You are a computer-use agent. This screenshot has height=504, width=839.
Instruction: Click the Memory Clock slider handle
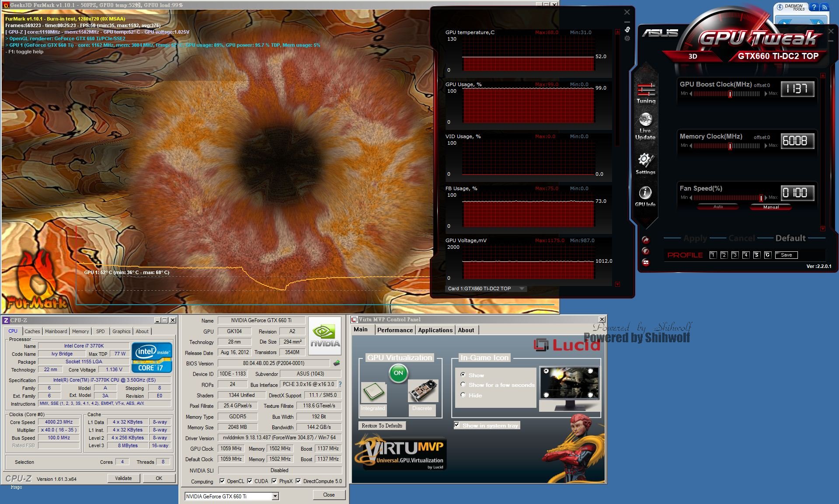[x=730, y=146]
